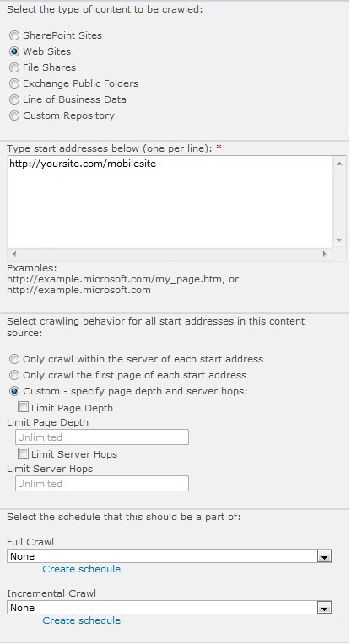Open the Incremental Crawl schedule dropdown

click(325, 608)
